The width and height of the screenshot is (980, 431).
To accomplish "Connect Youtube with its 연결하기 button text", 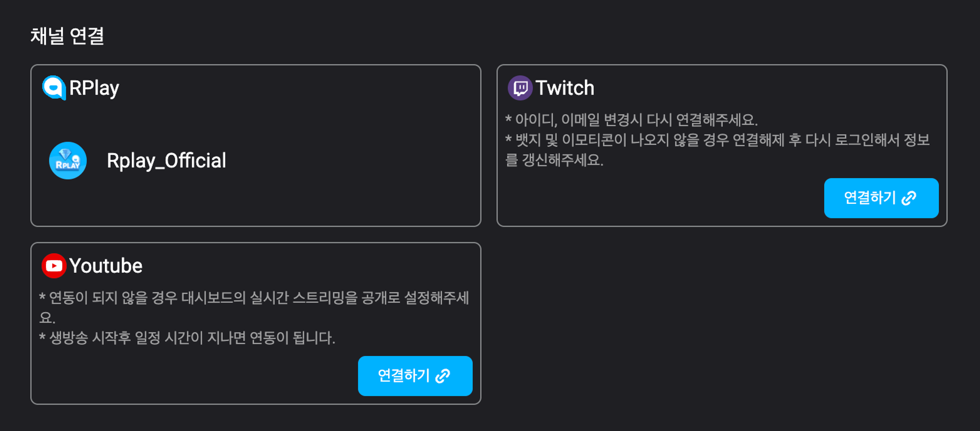I will [404, 376].
